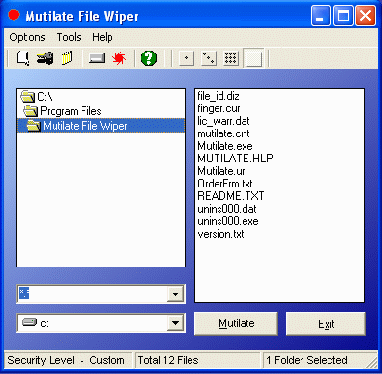Open the file filter dropdown arrow

[175, 294]
